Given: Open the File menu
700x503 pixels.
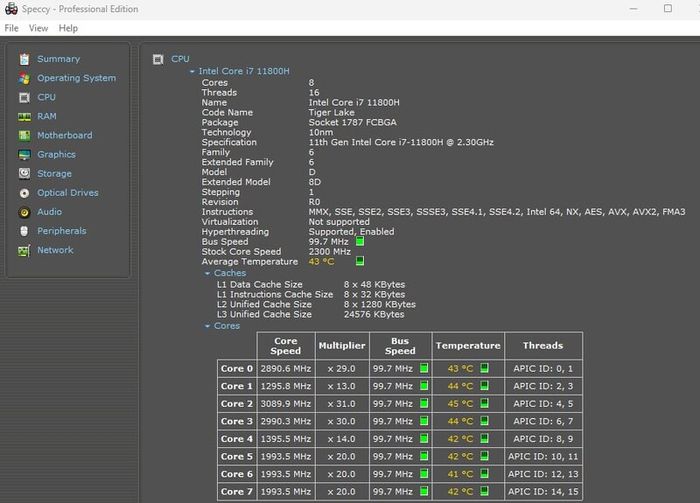Looking at the screenshot, I should click(11, 28).
